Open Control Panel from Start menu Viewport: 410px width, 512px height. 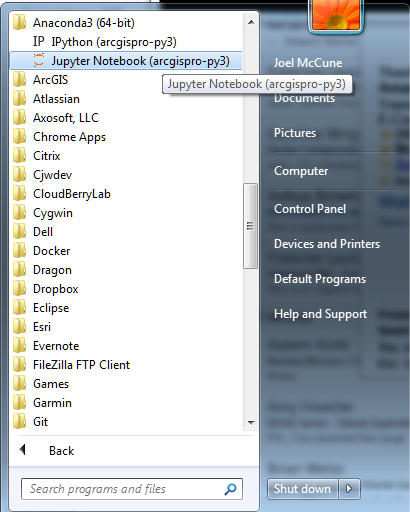point(310,209)
